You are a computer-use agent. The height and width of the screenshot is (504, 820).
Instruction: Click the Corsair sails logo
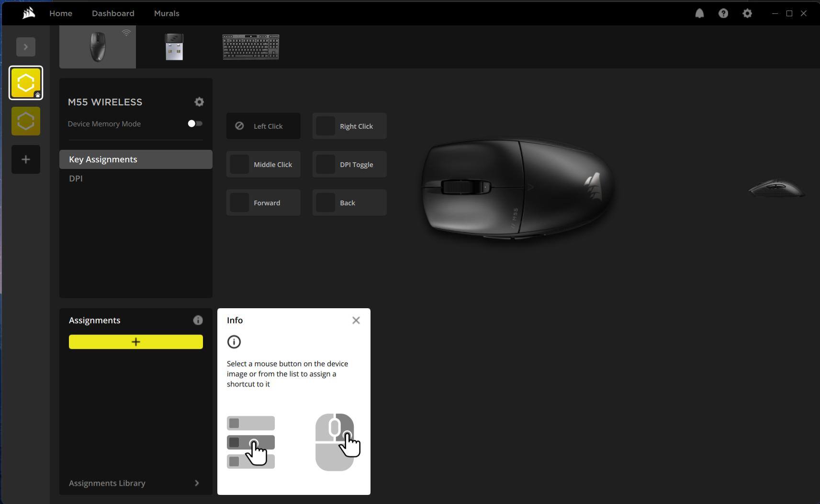28,13
